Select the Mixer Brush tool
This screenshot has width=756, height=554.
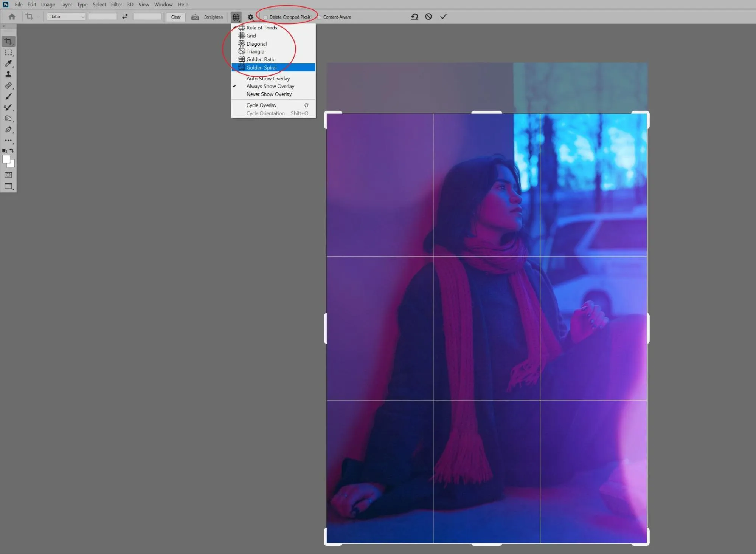tap(8, 107)
